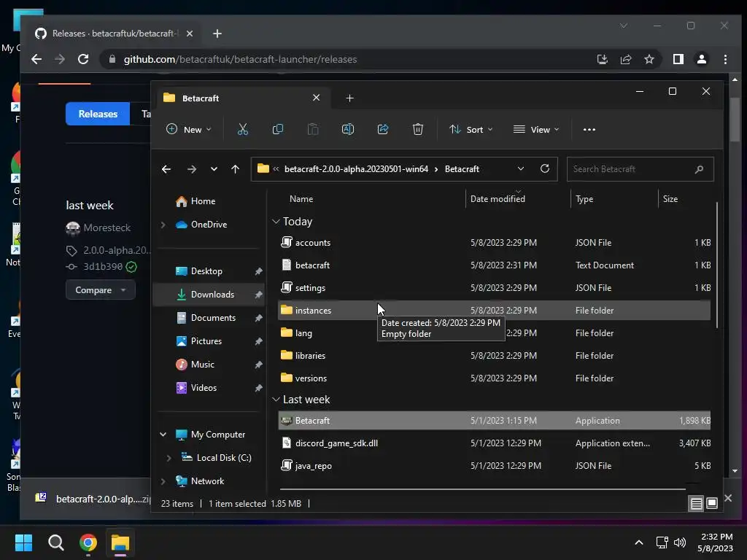The image size is (747, 560).
Task: Open recent locations dropdown arrow
Action: (x=214, y=169)
